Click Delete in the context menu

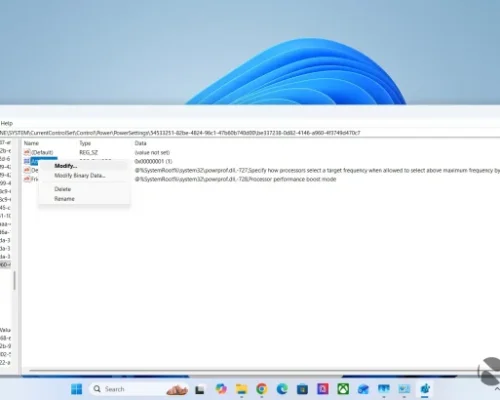tap(62, 189)
